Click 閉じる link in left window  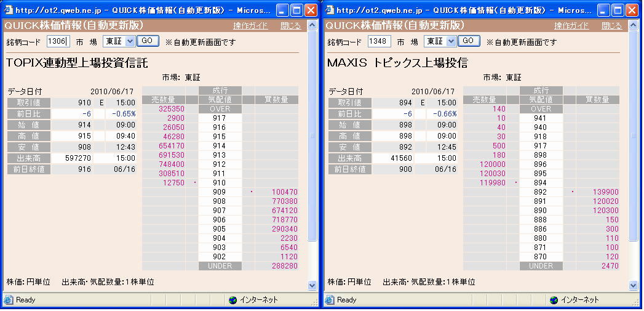pos(291,26)
